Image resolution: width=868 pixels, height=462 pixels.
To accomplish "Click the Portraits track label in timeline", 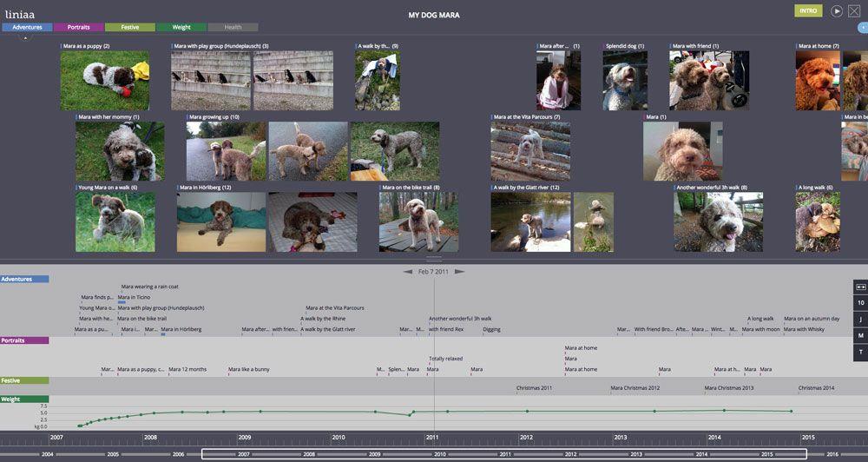I will coord(24,340).
